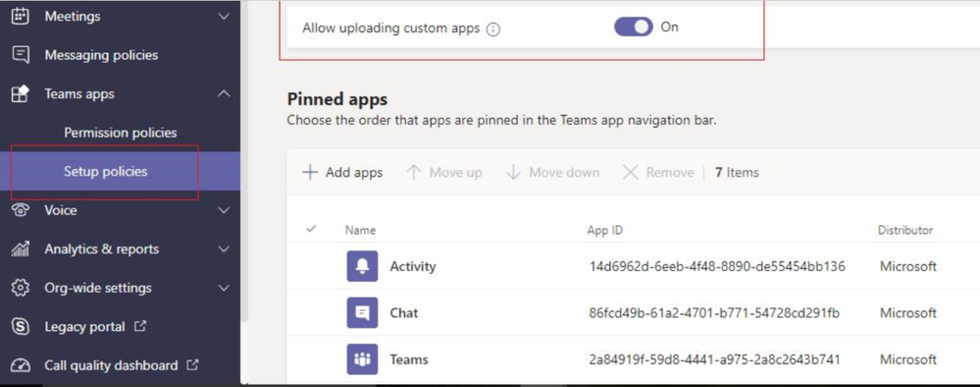Click the Org-wide settings gear icon
The width and height of the screenshot is (980, 387).
[x=21, y=288]
